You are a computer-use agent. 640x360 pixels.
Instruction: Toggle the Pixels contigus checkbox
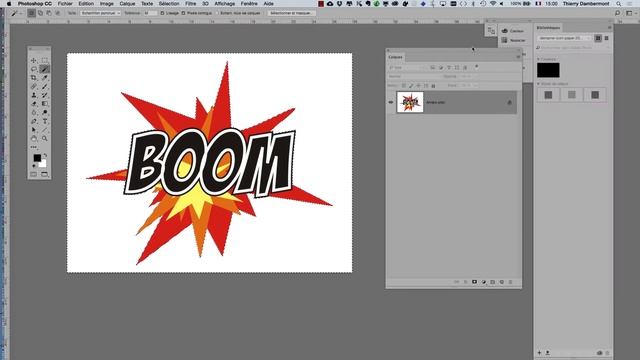coord(183,13)
